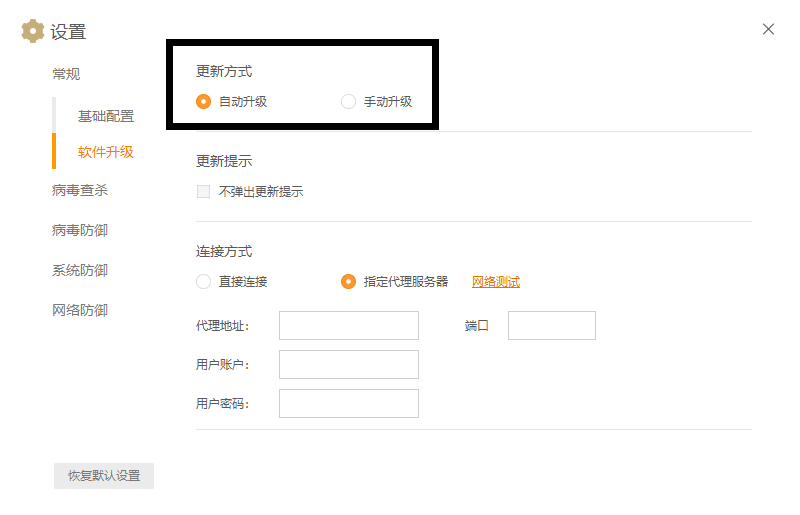
Task: Focus the 用户账户 text box
Action: tap(349, 364)
